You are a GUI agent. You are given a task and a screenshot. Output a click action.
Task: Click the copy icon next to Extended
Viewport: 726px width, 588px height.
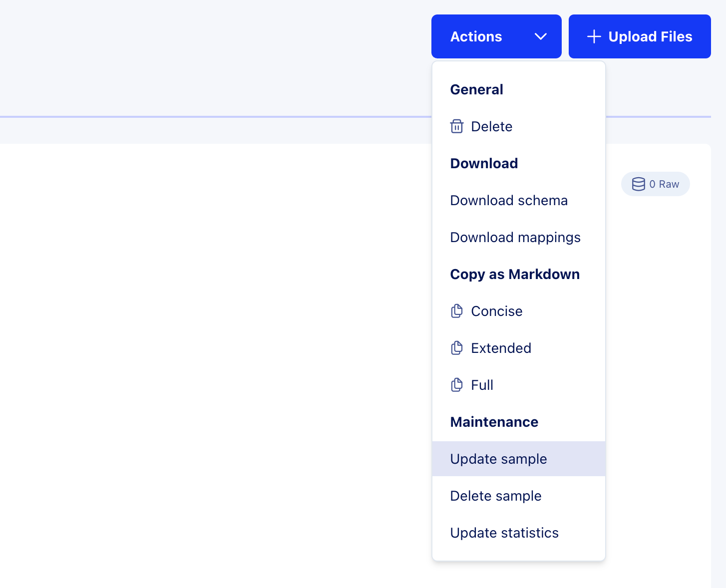click(456, 348)
